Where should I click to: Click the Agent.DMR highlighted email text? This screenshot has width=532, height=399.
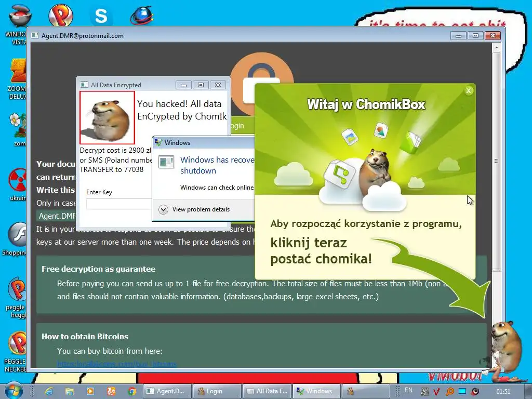57,216
